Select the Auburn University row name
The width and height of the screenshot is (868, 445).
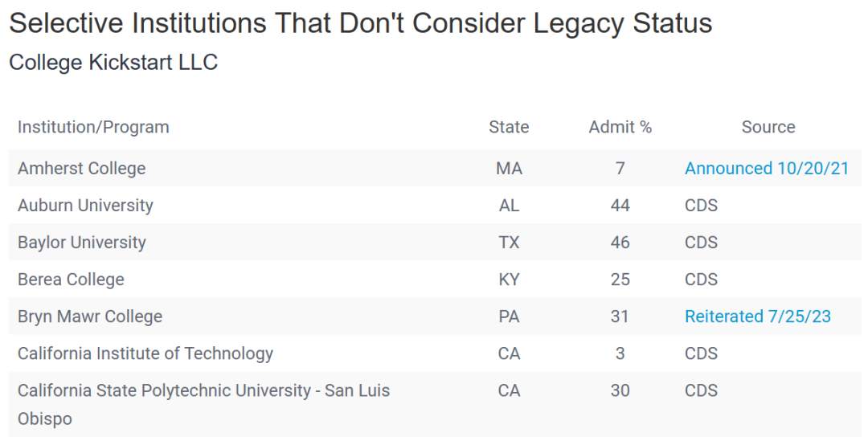pos(85,206)
